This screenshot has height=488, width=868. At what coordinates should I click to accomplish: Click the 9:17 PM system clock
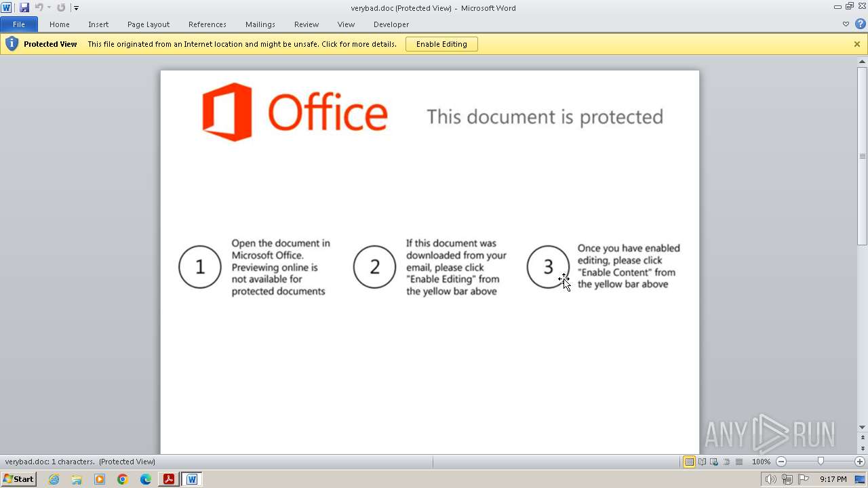click(833, 479)
